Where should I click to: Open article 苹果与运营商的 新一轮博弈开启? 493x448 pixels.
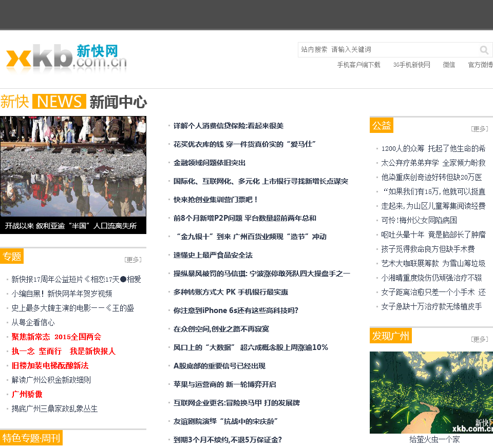click(224, 384)
